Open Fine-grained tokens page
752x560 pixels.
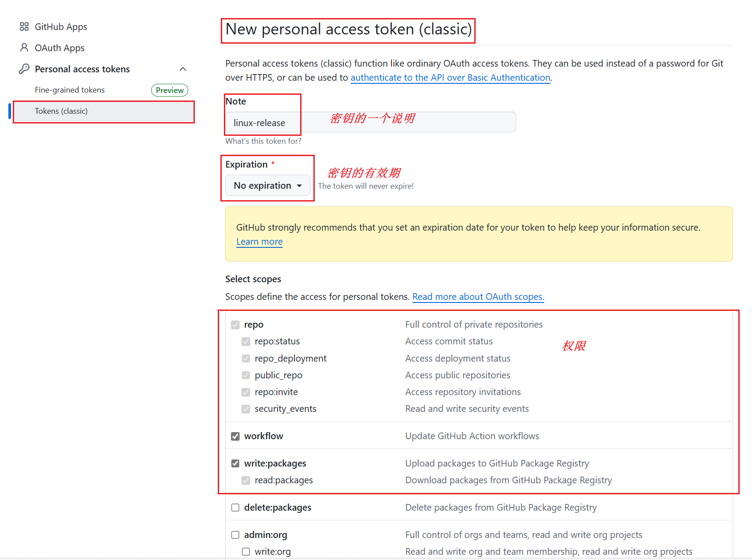70,90
